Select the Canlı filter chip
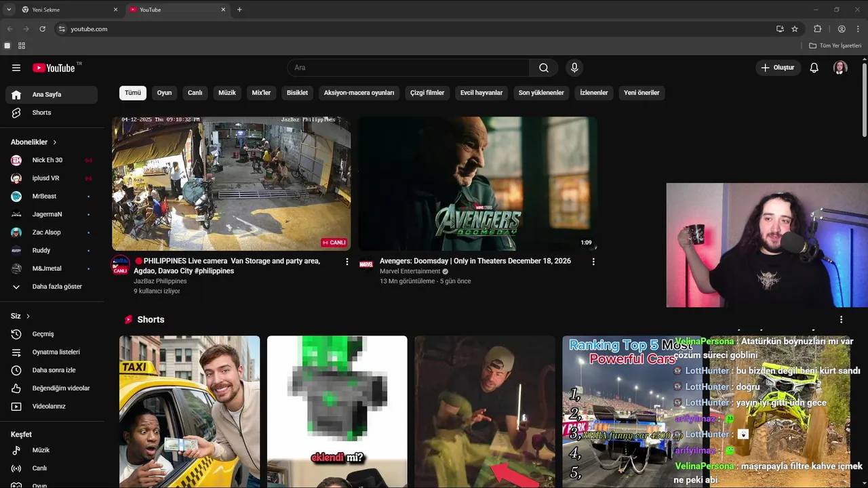The image size is (868, 488). [195, 93]
